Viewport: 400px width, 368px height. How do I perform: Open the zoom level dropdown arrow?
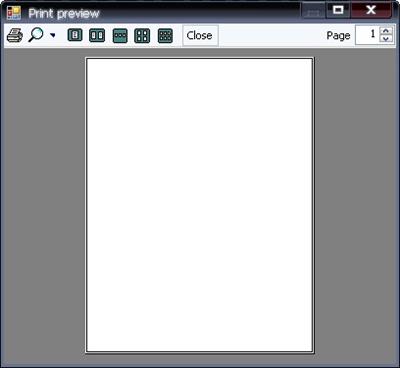53,35
